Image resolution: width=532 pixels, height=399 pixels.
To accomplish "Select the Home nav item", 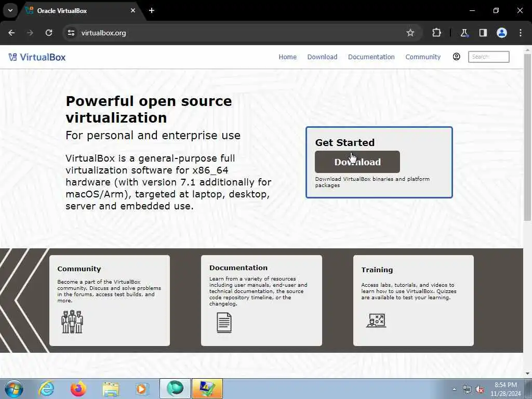I will click(x=287, y=57).
